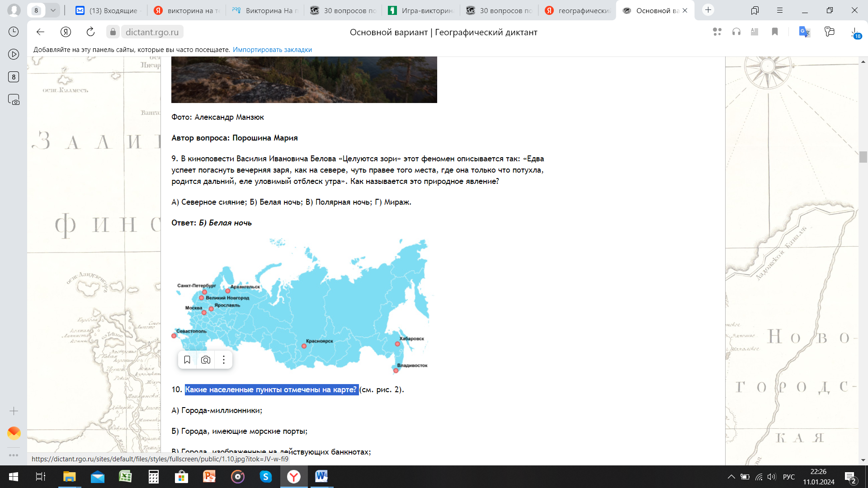Screen dimensions: 868x488
Task: Open page translator icon
Action: click(x=804, y=32)
